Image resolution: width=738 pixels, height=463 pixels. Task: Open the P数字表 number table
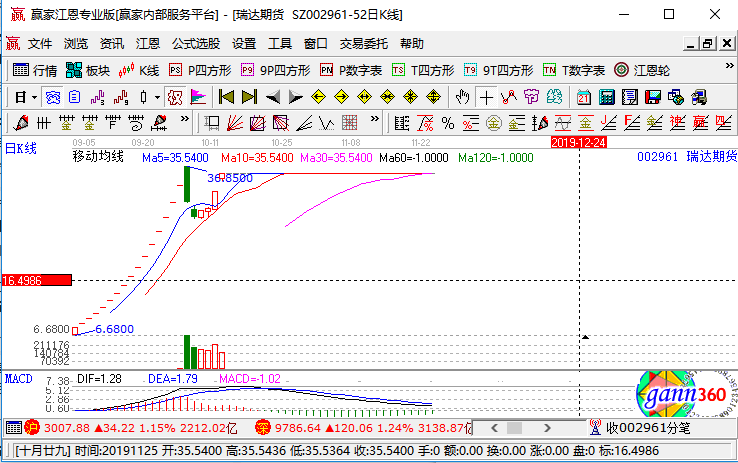(351, 71)
